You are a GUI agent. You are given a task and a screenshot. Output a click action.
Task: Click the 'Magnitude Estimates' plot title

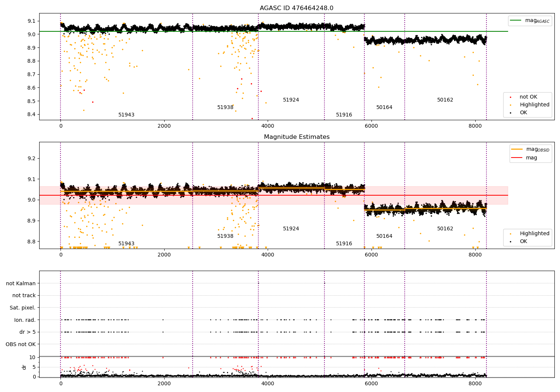pos(296,137)
